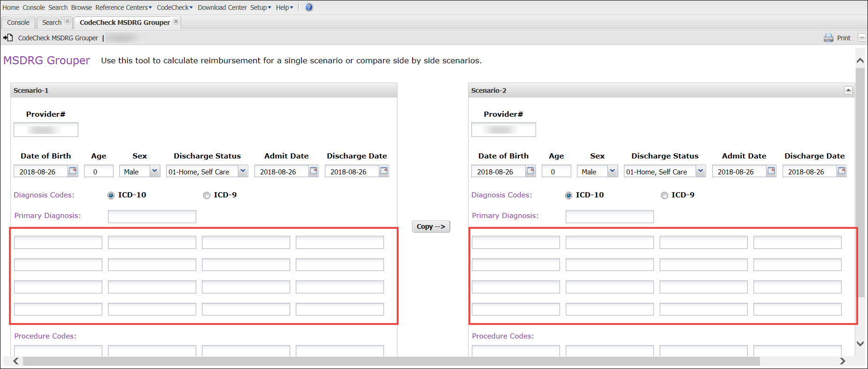Screen dimensions: 868x369
Task: Click the blue help question mark icon
Action: tap(309, 8)
